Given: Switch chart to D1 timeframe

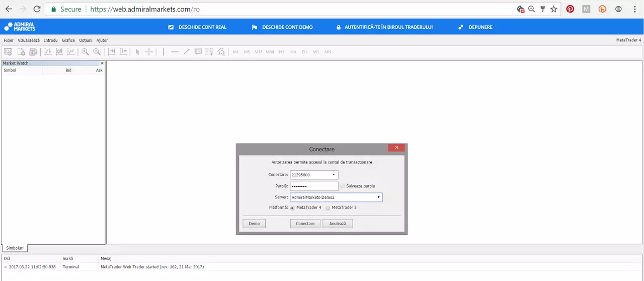Looking at the screenshot, I should coord(304,52).
